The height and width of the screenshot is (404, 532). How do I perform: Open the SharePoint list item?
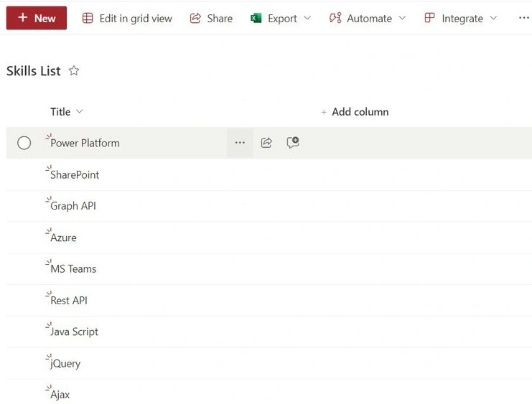[75, 174]
